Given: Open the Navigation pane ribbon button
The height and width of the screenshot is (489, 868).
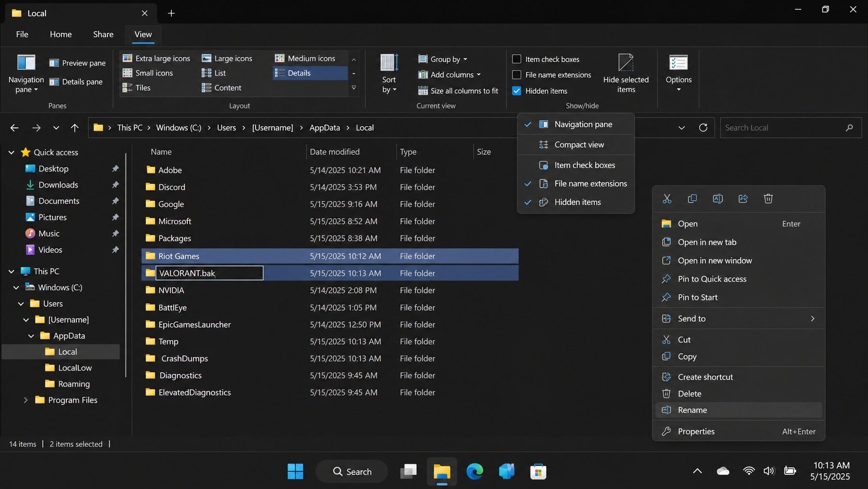Looking at the screenshot, I should [x=26, y=73].
